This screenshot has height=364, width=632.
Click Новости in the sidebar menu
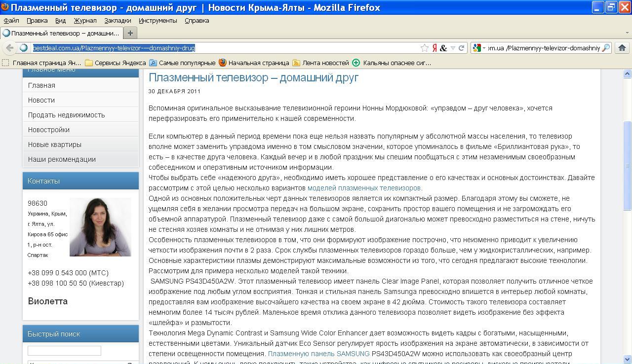[x=41, y=100]
